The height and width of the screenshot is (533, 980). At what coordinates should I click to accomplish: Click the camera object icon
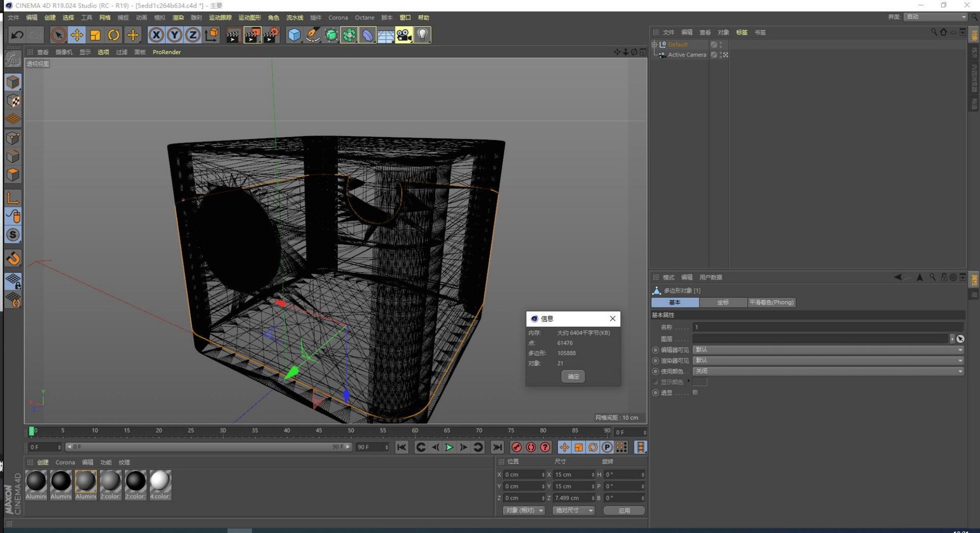click(x=404, y=35)
